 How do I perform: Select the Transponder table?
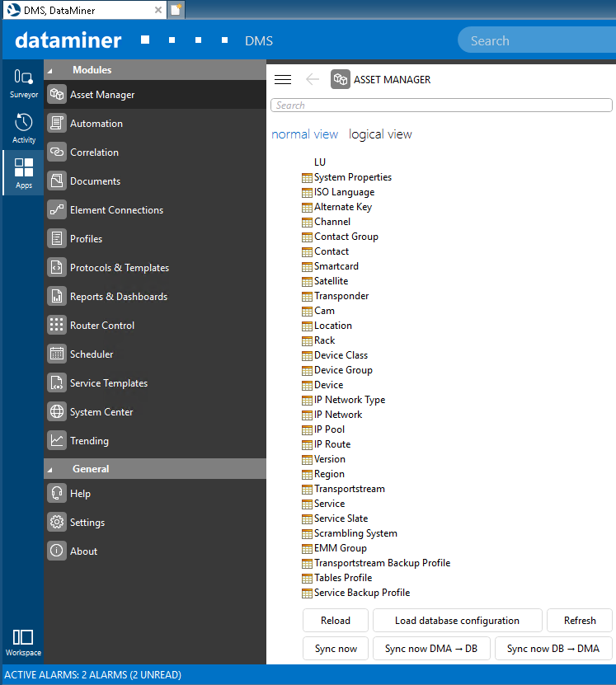(x=341, y=296)
